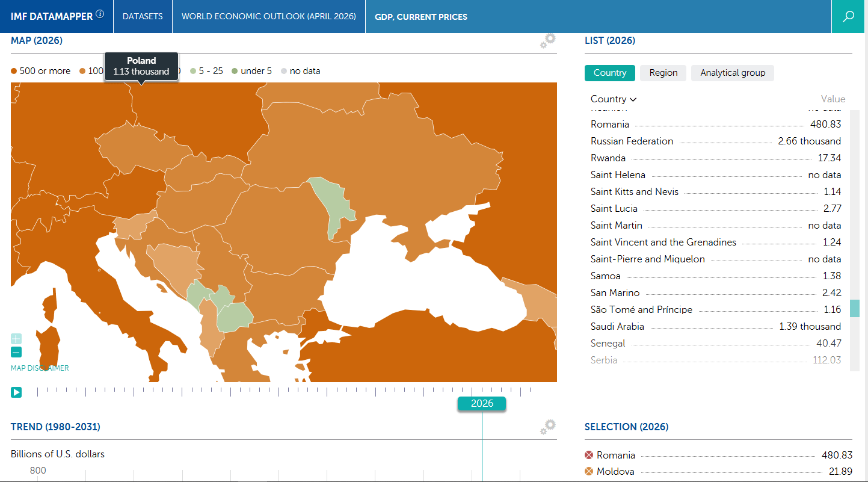Zoom in map with plus button
The height and width of the screenshot is (482, 868).
pos(16,339)
